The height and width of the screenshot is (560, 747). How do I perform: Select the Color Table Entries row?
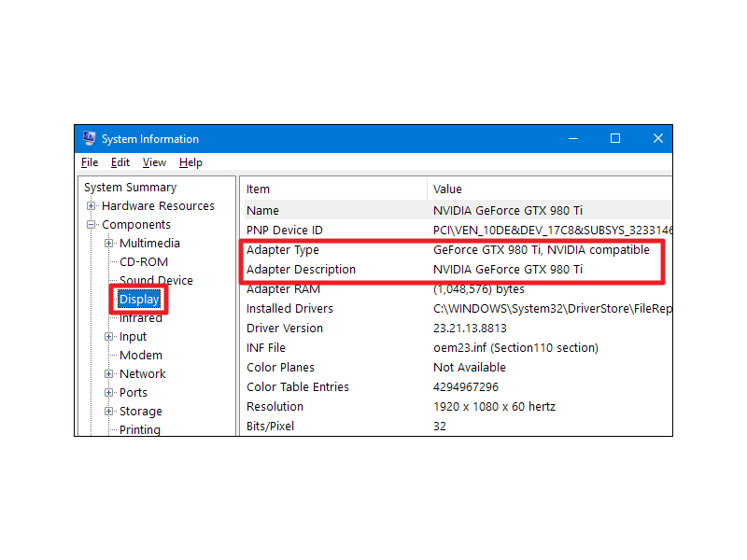coord(458,386)
